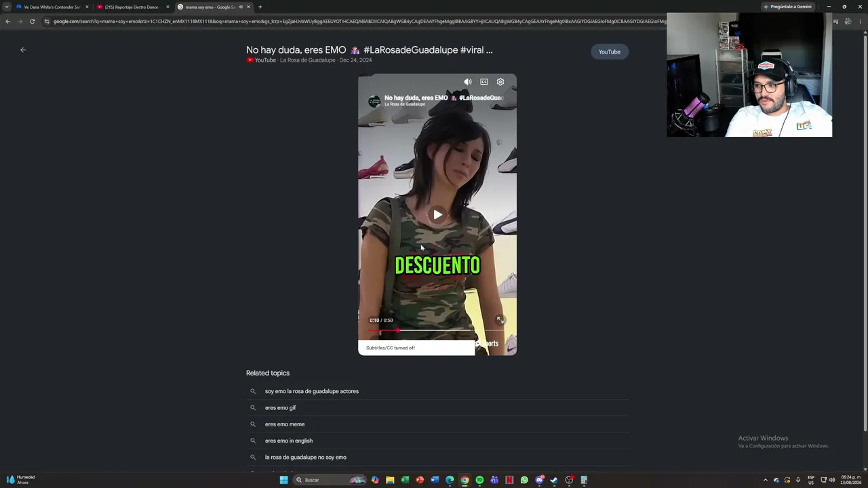The width and height of the screenshot is (868, 488).
Task: Launch Steam from the taskbar
Action: (554, 480)
